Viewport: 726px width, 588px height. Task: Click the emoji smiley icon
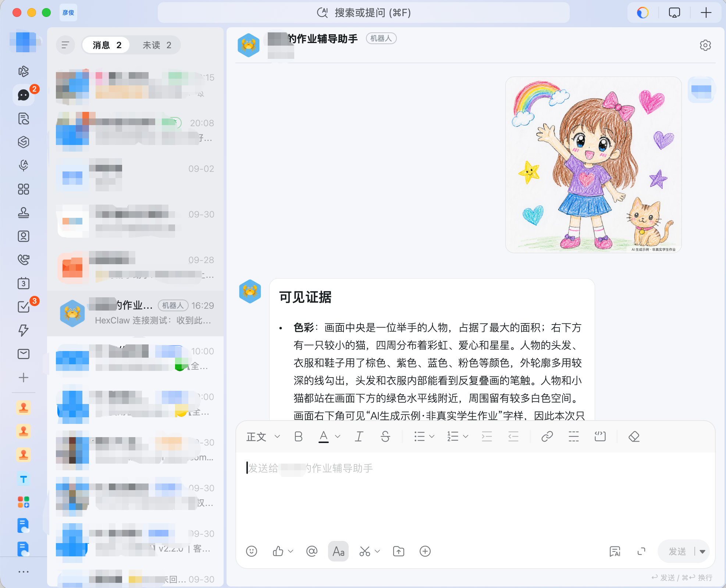pos(252,551)
